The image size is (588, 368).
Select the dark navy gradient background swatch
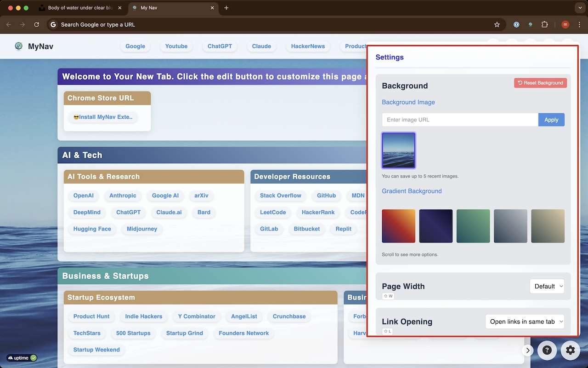(436, 226)
